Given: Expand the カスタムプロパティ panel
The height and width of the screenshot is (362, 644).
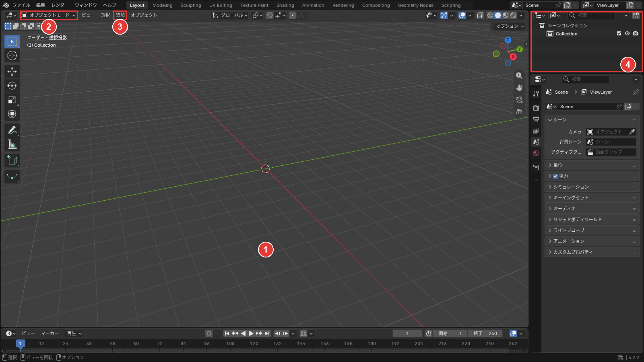Looking at the screenshot, I should coord(592,252).
